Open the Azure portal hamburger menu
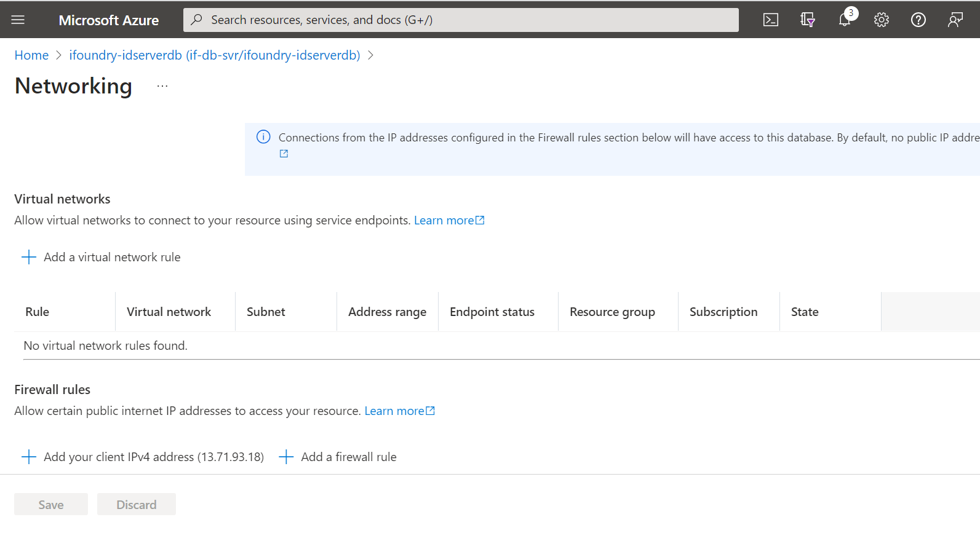Screen dimensions: 980x533 click(18, 20)
